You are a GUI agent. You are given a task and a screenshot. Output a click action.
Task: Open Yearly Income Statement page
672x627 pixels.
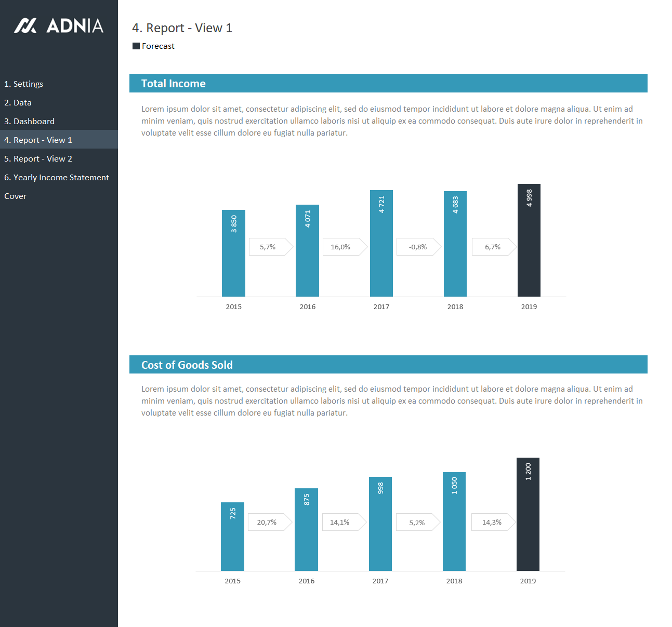coord(57,178)
